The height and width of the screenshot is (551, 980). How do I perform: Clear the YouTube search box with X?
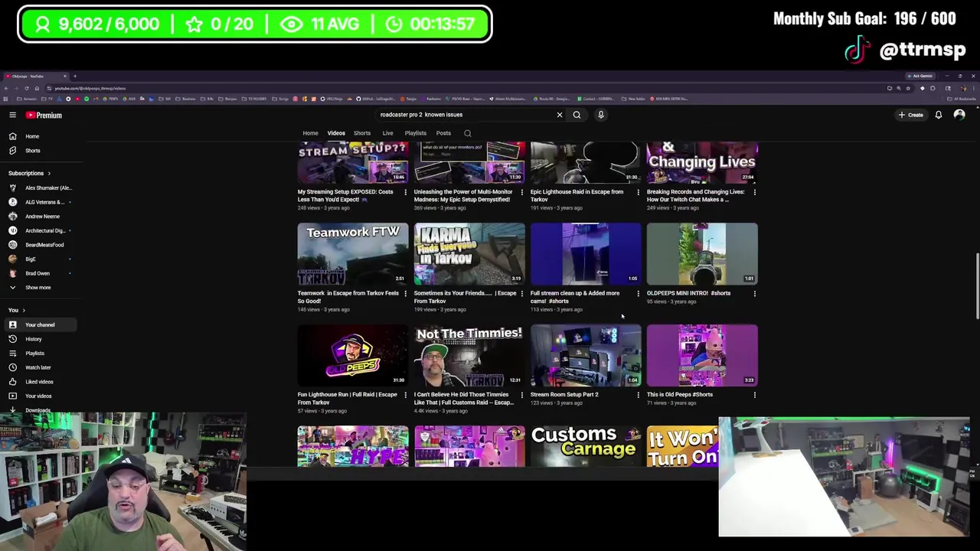click(560, 115)
